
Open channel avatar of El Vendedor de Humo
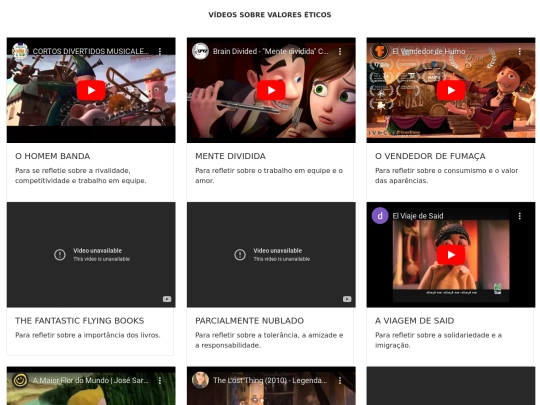(x=380, y=51)
